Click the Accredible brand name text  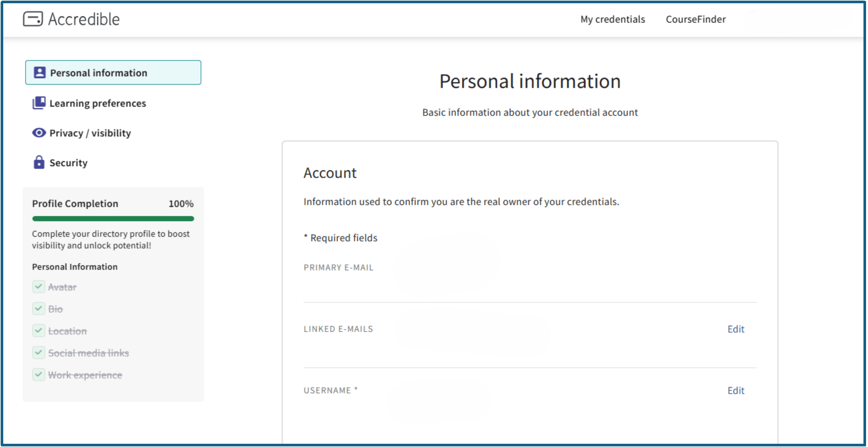pyautogui.click(x=84, y=19)
